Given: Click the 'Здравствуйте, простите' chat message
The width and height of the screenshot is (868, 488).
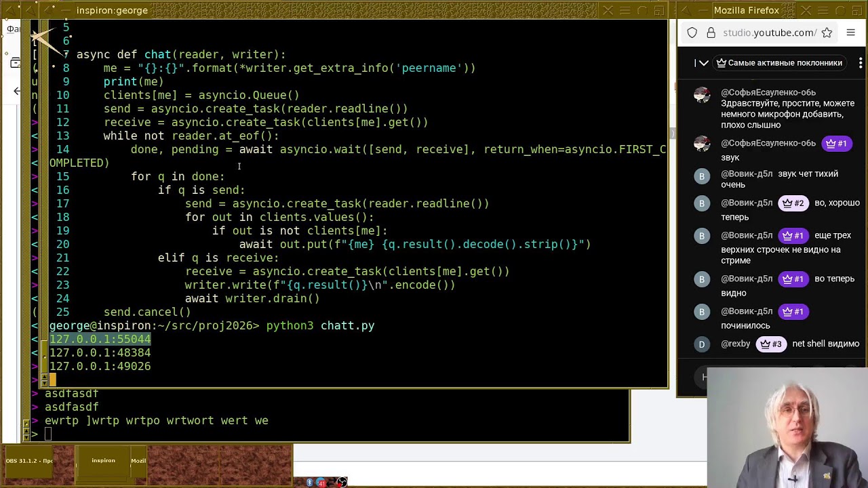Looking at the screenshot, I should coord(787,114).
